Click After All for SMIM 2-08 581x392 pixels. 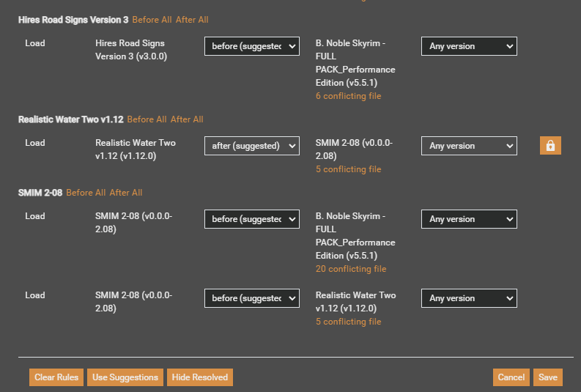coord(126,193)
